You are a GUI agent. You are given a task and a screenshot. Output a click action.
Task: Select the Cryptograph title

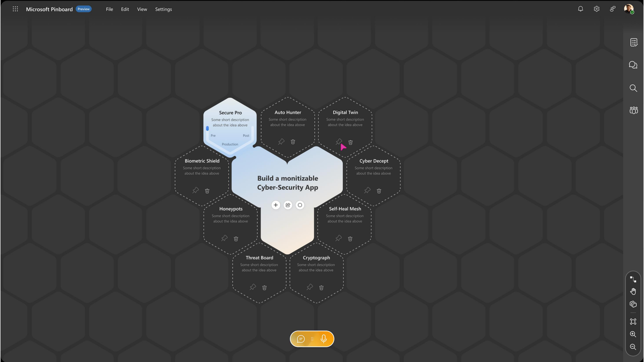(316, 258)
